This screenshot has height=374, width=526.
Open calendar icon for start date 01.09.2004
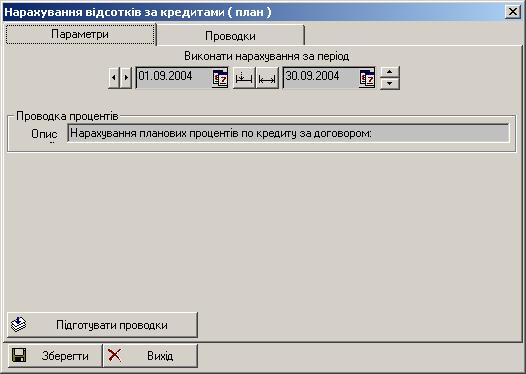(220, 78)
